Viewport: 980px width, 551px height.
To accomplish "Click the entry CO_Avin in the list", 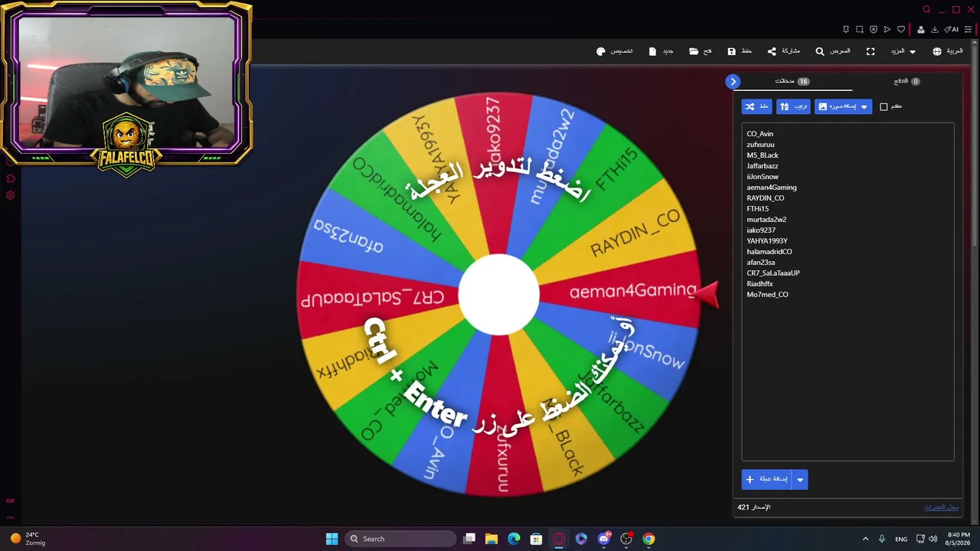I will tap(759, 134).
